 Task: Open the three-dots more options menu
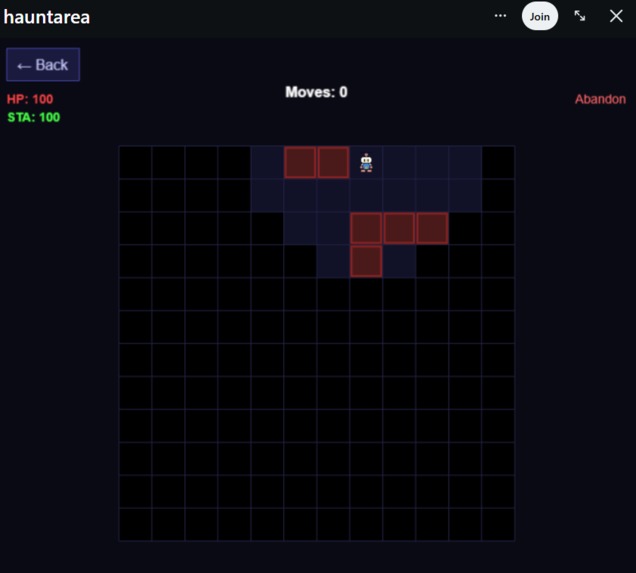[500, 16]
